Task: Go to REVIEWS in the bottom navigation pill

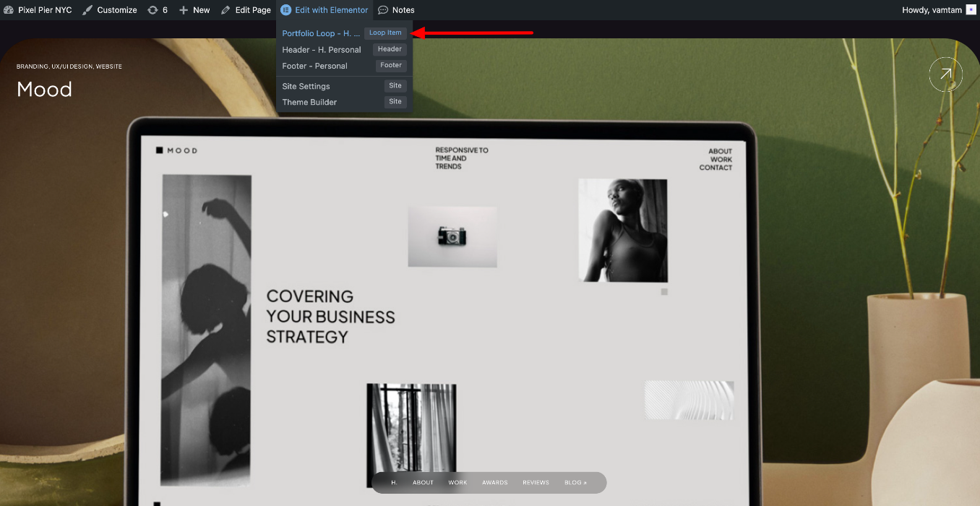Action: click(x=536, y=483)
